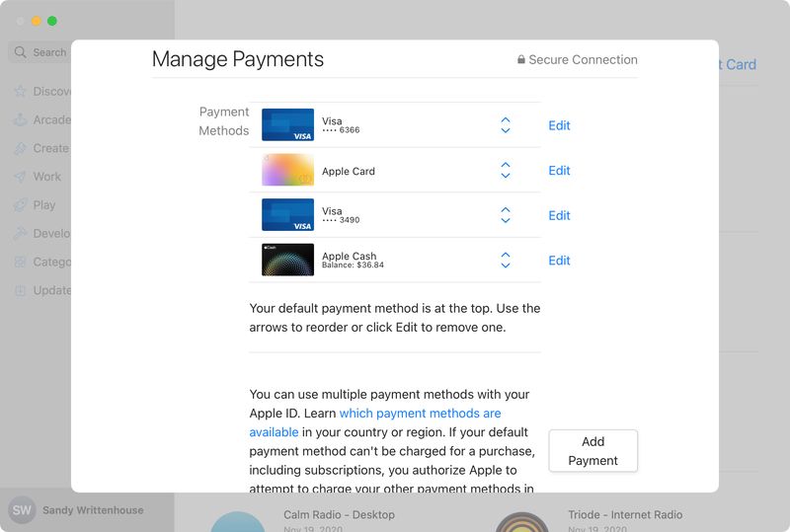Click the Play rocket icon

[20, 205]
